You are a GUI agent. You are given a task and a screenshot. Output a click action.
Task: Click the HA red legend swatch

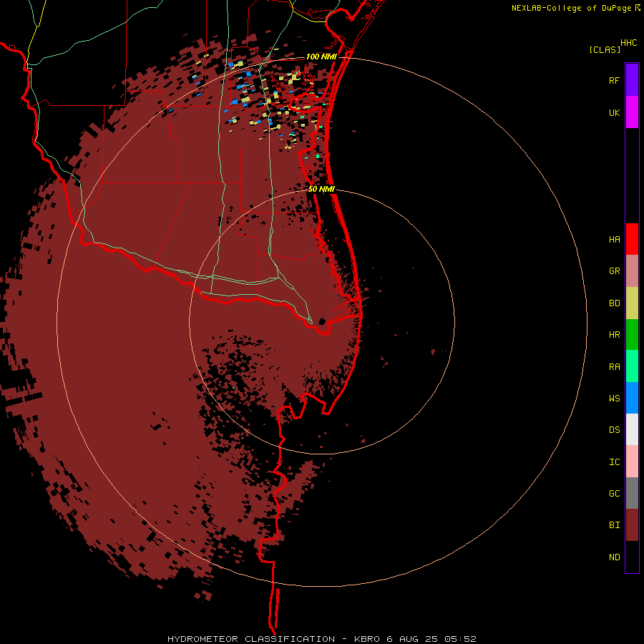[632, 239]
